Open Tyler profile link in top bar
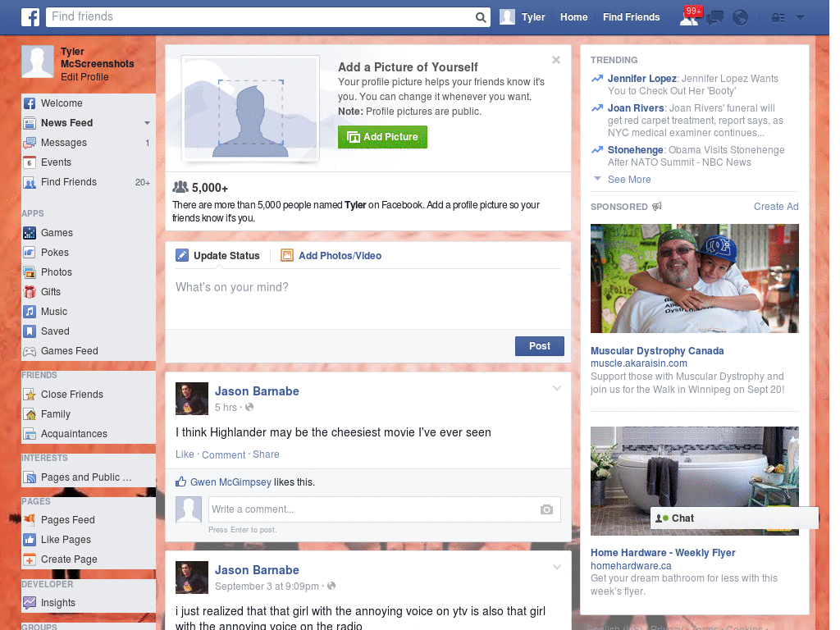Image resolution: width=840 pixels, height=630 pixels. 523,17
